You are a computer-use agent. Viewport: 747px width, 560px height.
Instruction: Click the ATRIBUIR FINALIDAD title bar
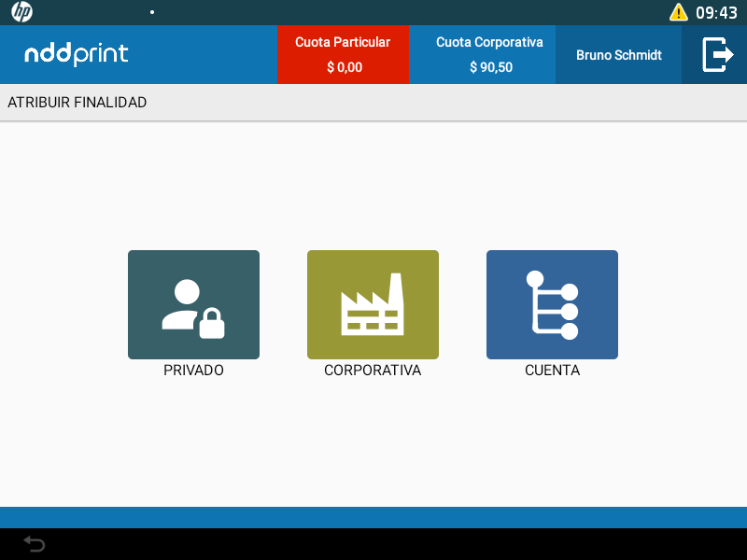[78, 103]
